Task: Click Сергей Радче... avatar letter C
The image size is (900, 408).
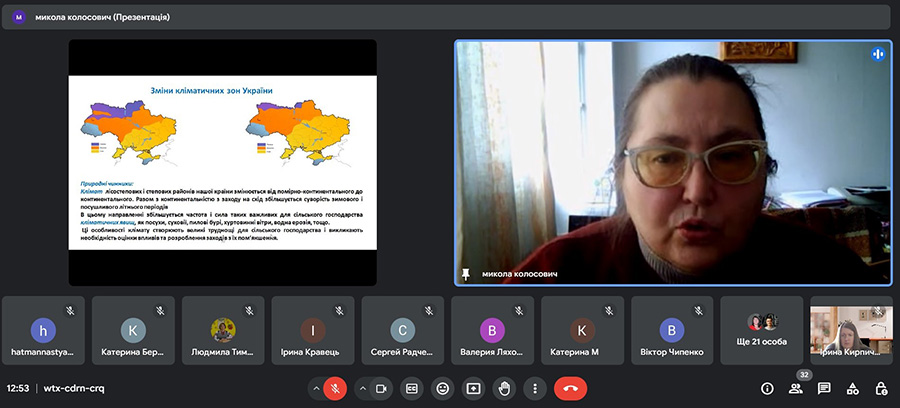Action: pos(402,331)
